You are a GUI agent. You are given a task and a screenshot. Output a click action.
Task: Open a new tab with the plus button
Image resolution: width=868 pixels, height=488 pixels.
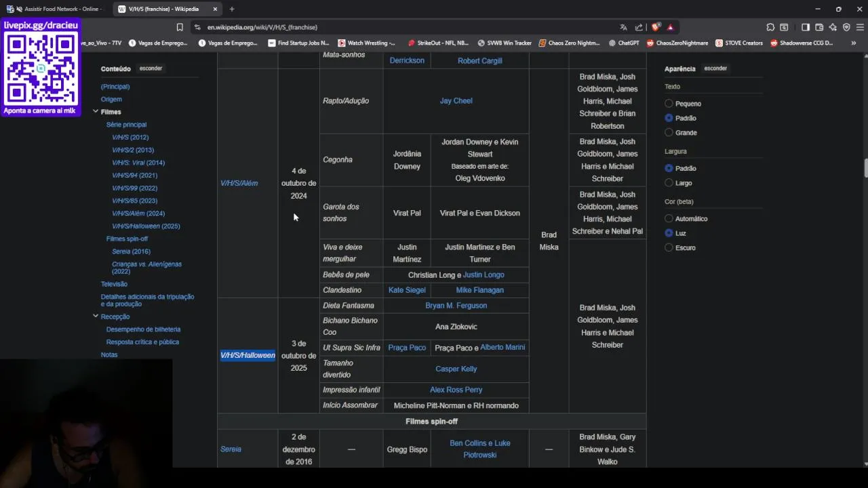(x=232, y=9)
